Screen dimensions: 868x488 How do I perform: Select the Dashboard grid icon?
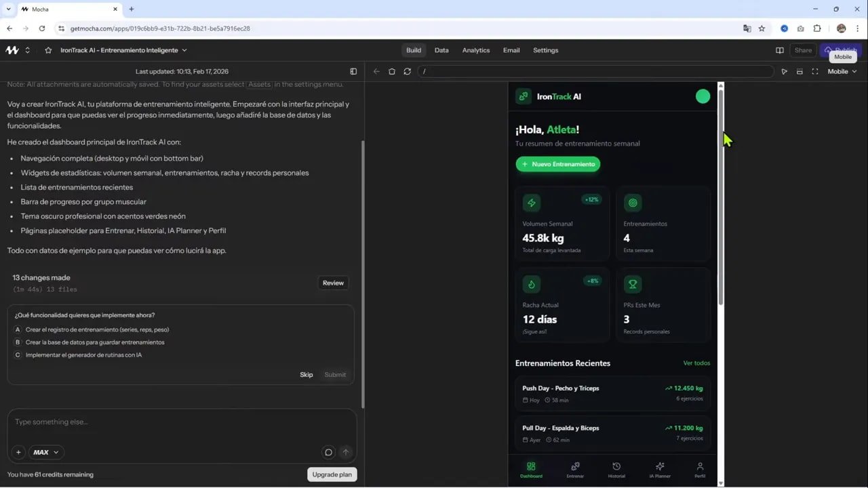click(531, 466)
